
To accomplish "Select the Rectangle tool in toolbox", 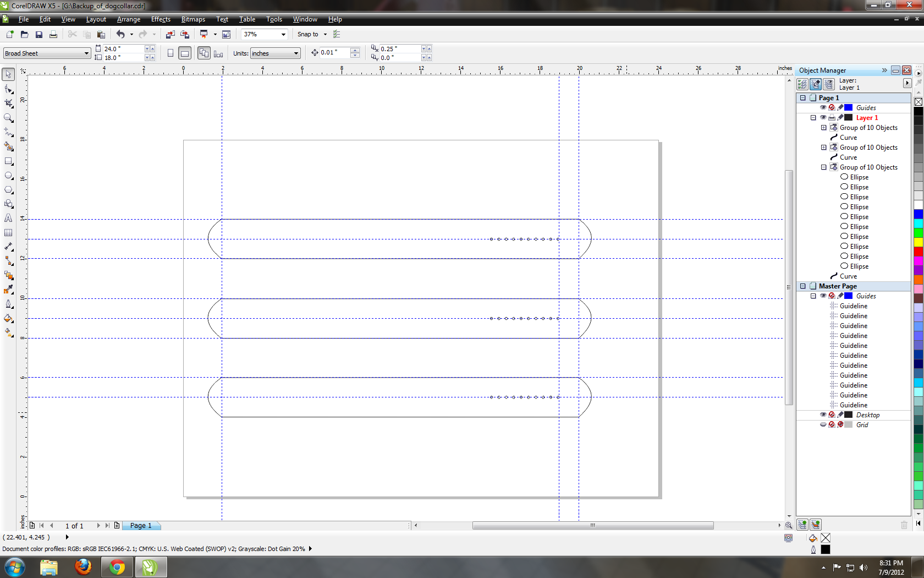I will [8, 161].
